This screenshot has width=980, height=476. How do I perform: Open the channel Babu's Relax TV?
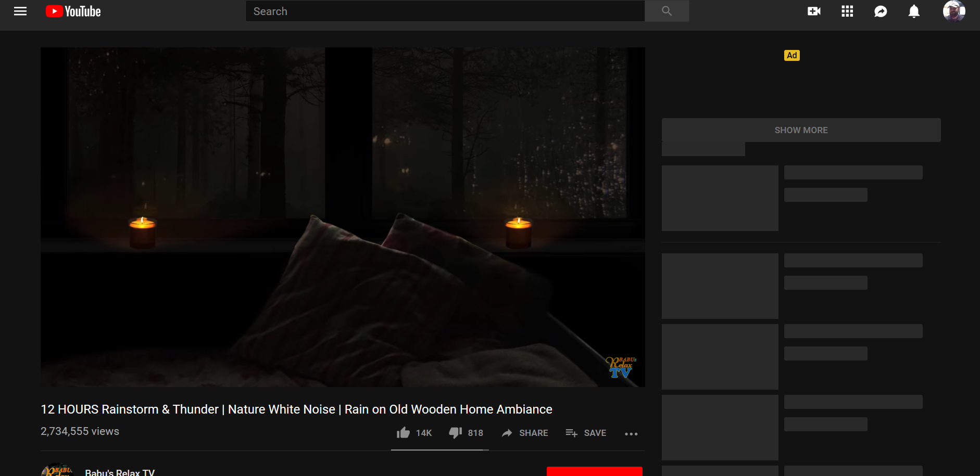[x=119, y=471]
